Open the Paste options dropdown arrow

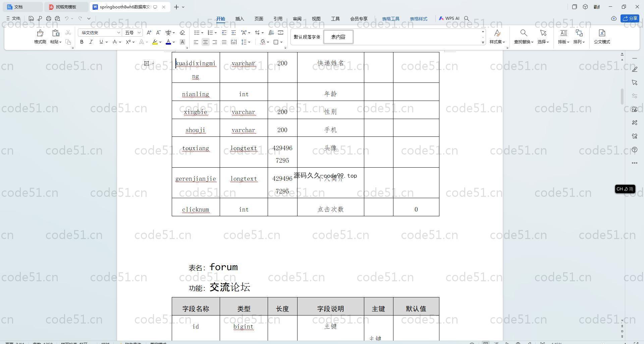pyautogui.click(x=60, y=42)
